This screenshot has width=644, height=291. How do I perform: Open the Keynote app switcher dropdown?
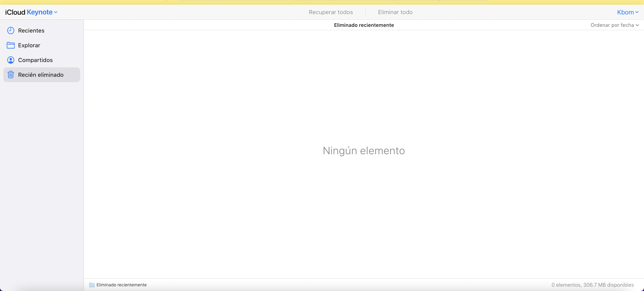point(40,12)
